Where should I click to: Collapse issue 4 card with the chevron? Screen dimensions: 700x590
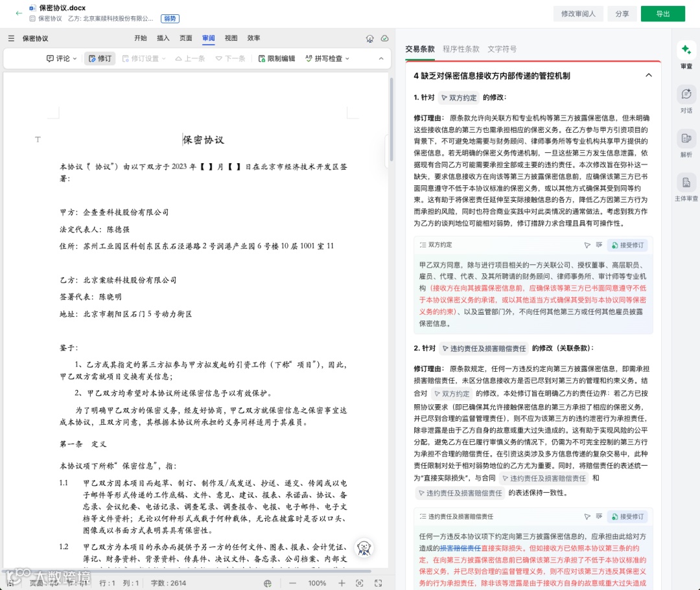649,75
